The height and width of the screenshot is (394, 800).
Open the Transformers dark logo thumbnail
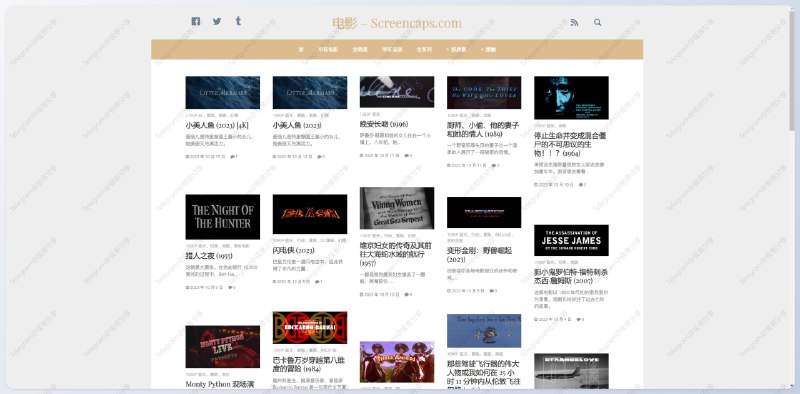484,212
